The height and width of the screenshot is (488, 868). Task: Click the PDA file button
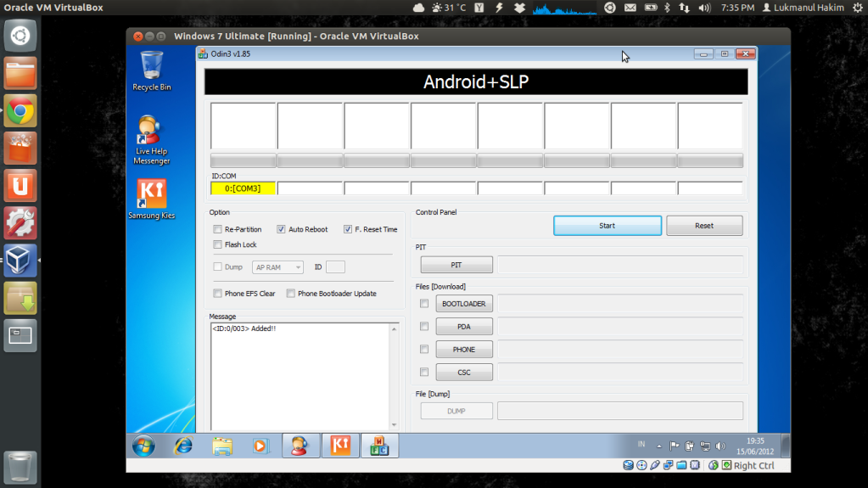pos(464,327)
